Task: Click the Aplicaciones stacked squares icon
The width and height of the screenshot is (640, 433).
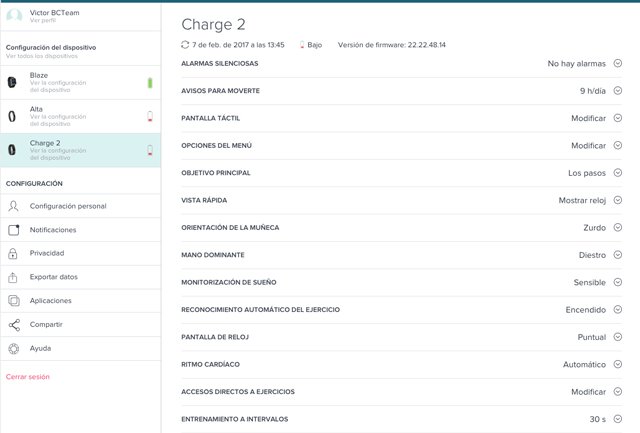Action: 14,301
